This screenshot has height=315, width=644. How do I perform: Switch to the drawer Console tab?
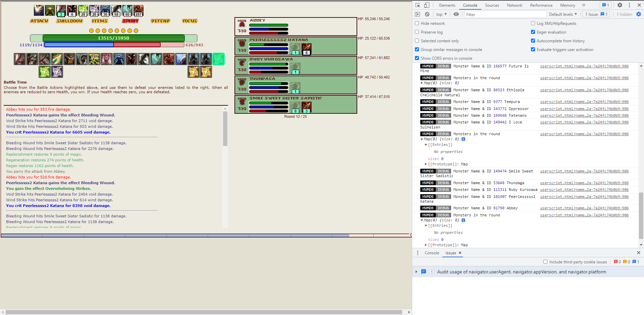(432, 253)
